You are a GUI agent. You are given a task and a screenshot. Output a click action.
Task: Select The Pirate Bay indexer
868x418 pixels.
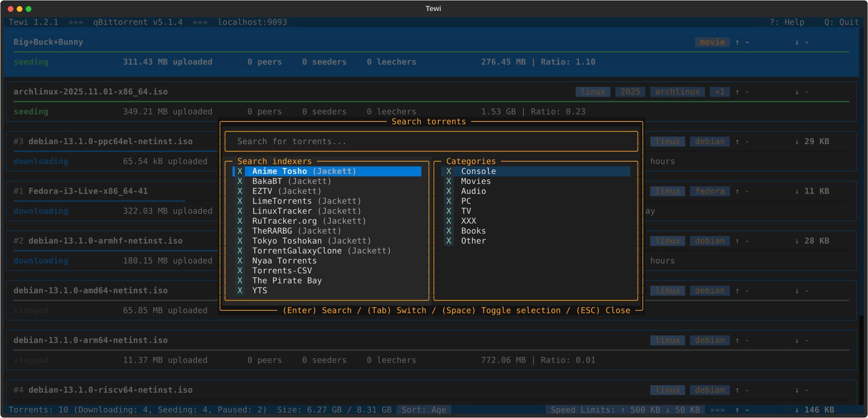click(286, 281)
